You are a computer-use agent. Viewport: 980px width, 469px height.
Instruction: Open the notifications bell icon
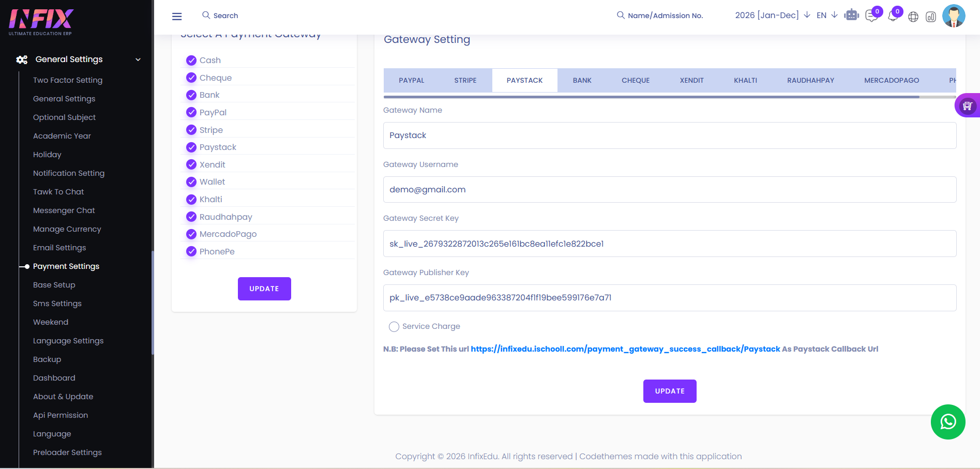tap(893, 17)
